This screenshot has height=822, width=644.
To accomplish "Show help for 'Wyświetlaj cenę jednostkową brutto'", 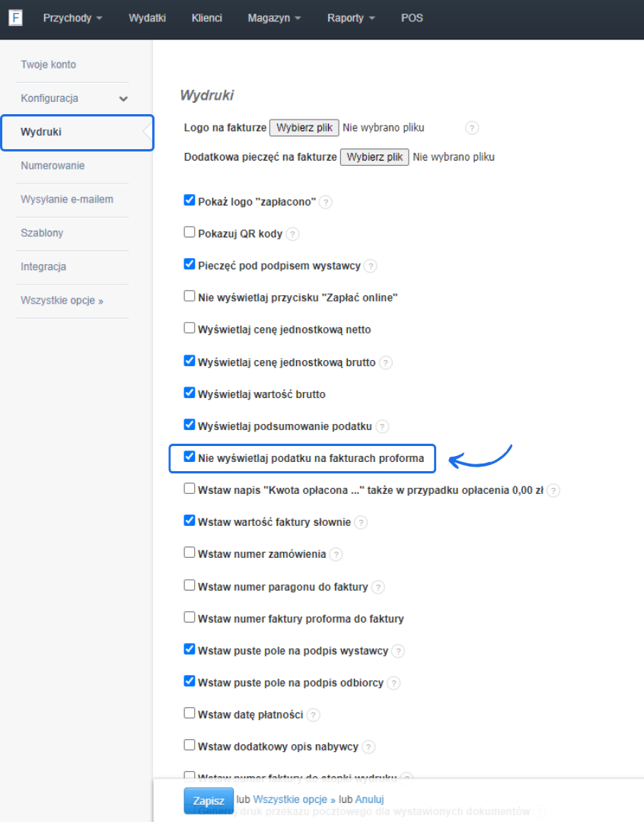I will 386,363.
